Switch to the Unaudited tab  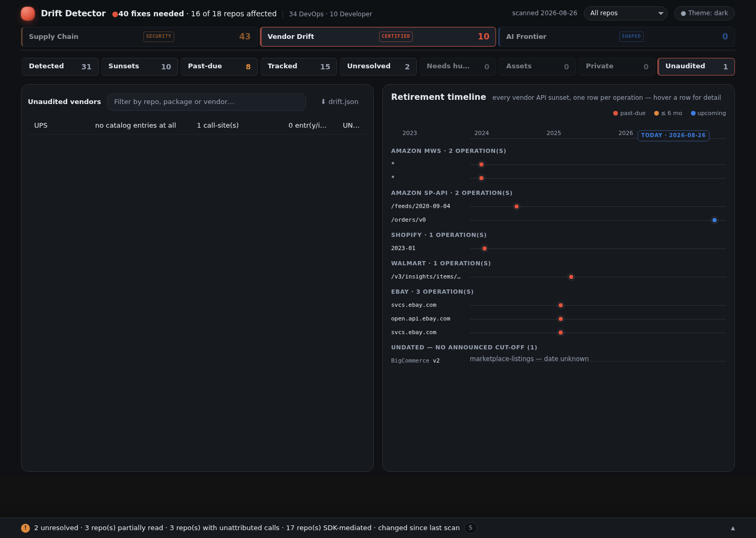[696, 67]
